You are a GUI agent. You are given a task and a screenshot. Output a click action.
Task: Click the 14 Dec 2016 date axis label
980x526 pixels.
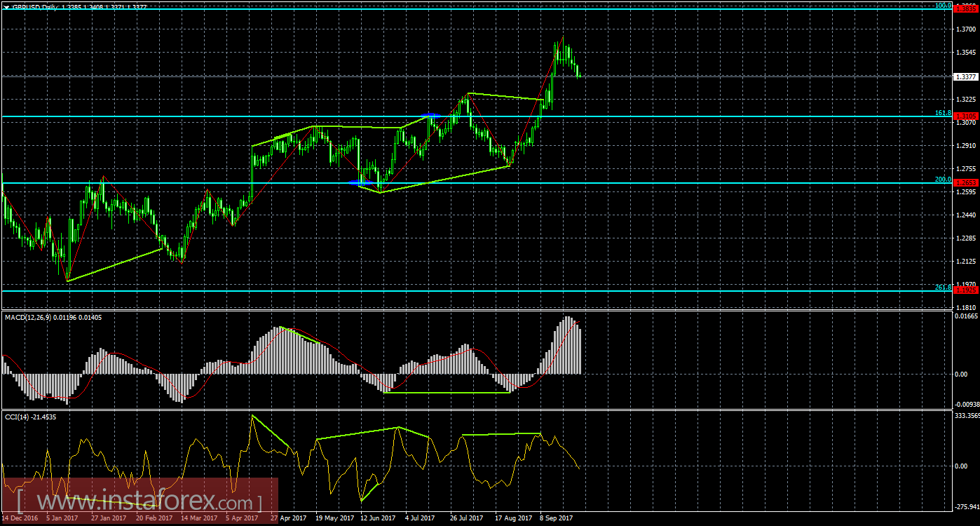click(x=21, y=519)
